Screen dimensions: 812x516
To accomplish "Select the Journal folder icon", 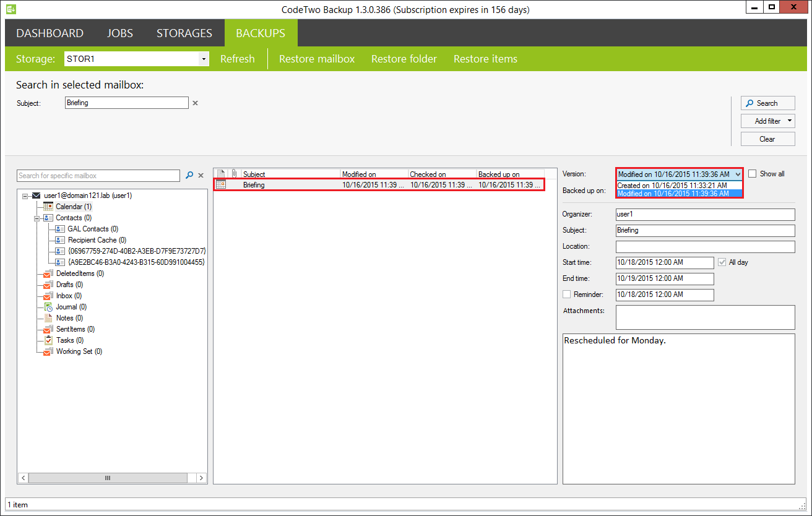I will click(48, 306).
